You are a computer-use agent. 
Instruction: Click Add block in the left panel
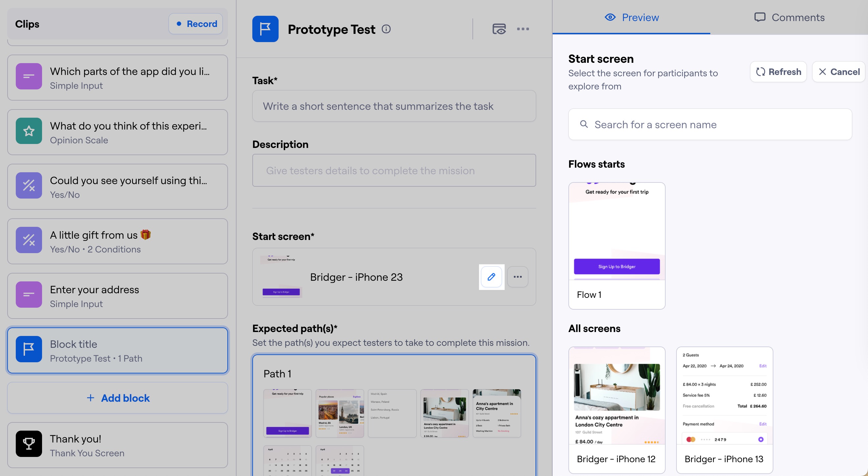(117, 398)
